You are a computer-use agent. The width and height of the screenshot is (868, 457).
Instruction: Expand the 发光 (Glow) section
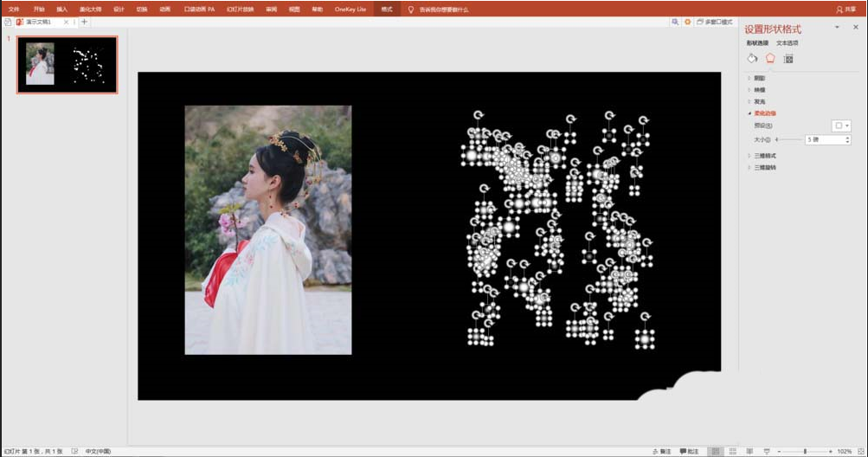760,102
